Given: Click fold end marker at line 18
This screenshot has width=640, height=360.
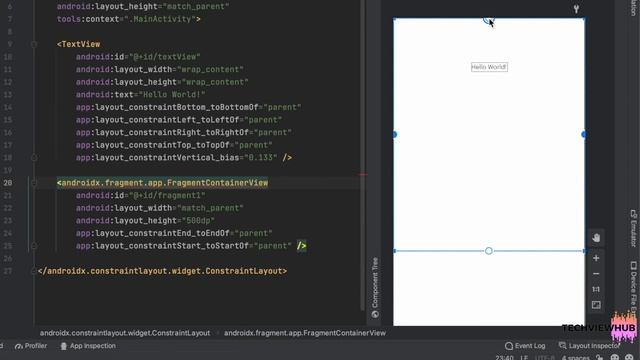Looking at the screenshot, I should [x=34, y=158].
